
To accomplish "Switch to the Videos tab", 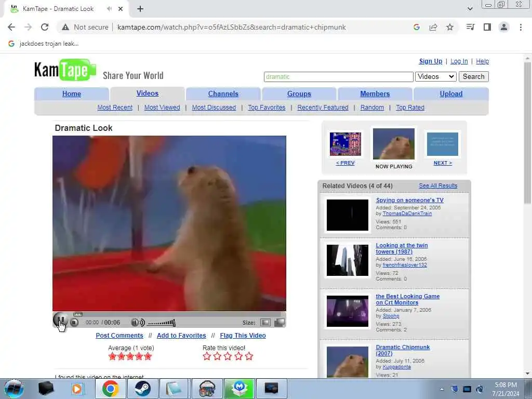I will [147, 94].
